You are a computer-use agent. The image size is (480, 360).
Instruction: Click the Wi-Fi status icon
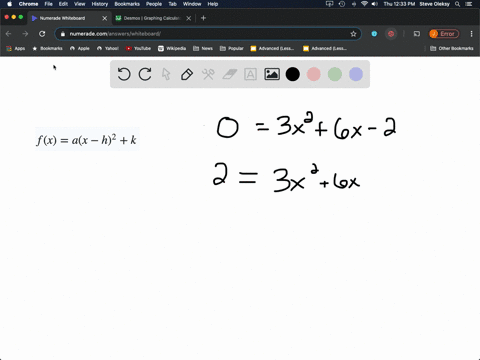[x=364, y=4]
